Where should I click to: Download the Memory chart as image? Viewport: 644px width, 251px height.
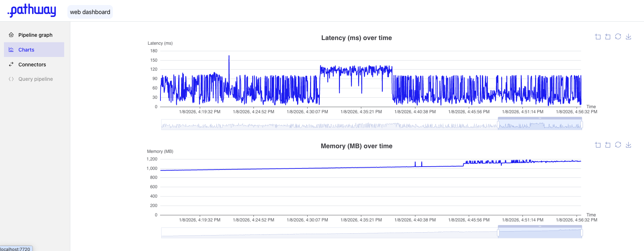628,145
